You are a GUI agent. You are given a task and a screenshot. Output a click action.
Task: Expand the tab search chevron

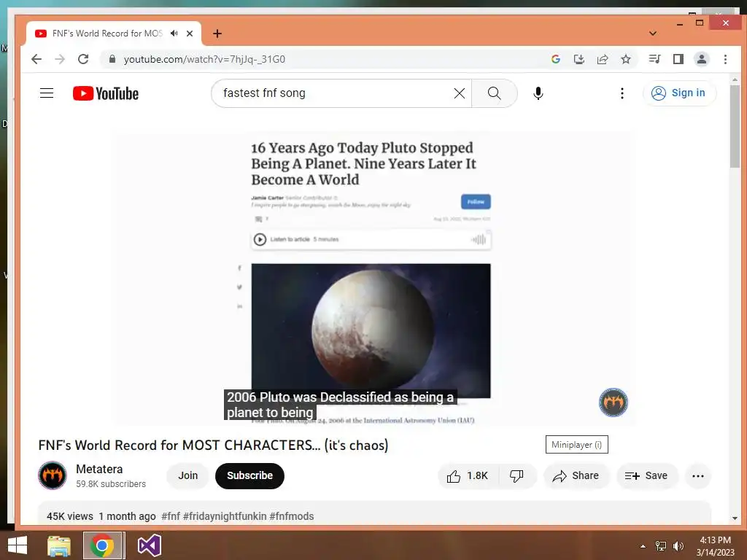(653, 34)
